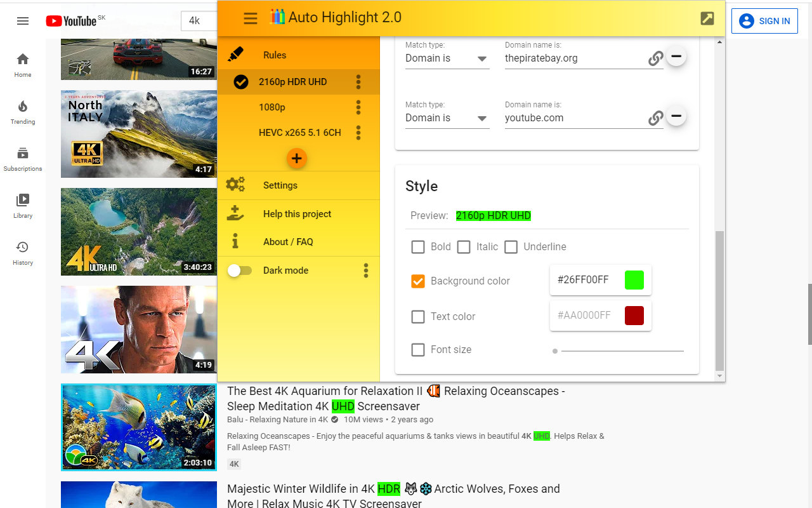Click the link icon next to youtube.com

point(655,118)
